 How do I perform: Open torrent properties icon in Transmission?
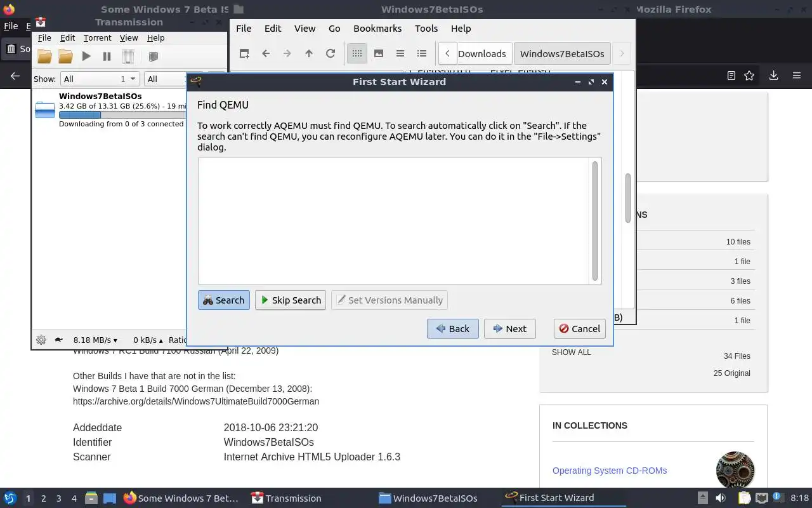pyautogui.click(x=153, y=57)
